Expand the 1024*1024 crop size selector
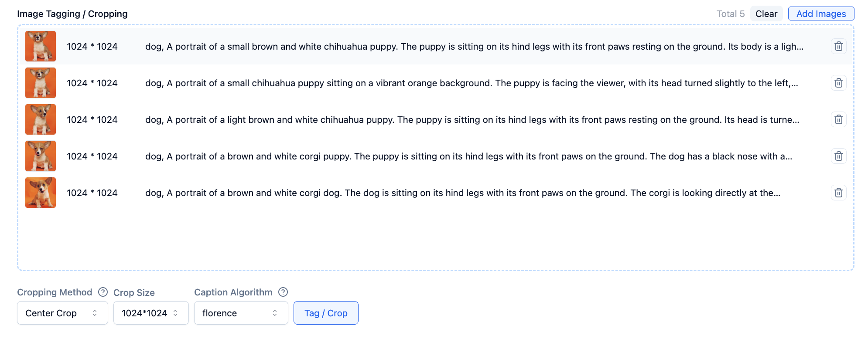This screenshot has height=339, width=868. (x=150, y=313)
